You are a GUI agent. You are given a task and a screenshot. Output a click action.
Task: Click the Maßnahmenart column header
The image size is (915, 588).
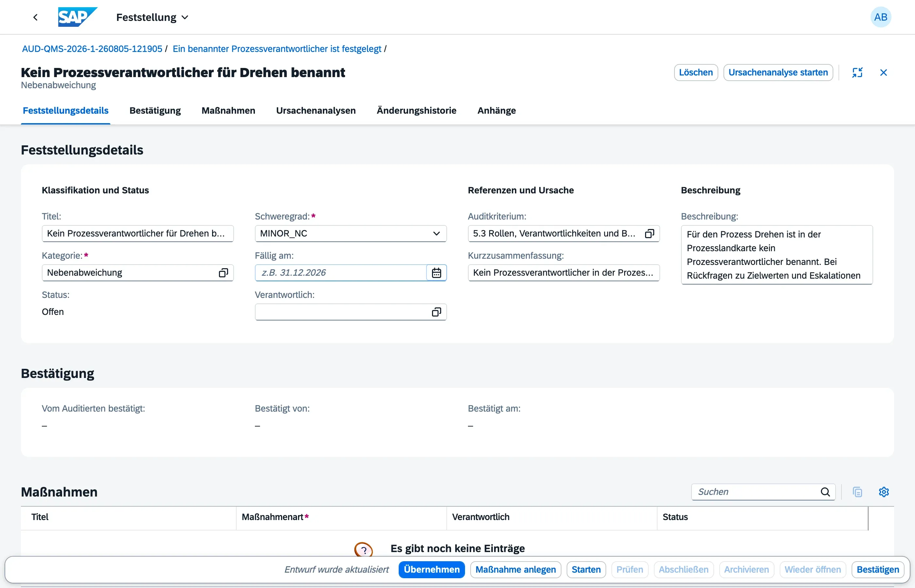(341, 517)
